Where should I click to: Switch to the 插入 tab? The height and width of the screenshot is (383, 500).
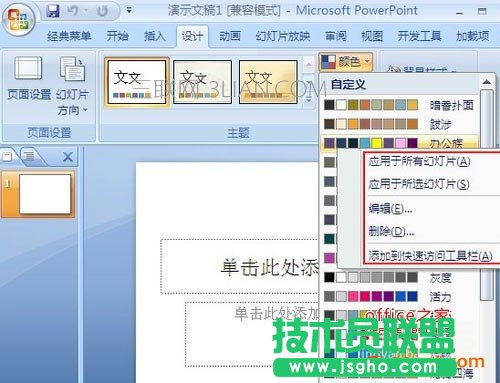pyautogui.click(x=155, y=36)
